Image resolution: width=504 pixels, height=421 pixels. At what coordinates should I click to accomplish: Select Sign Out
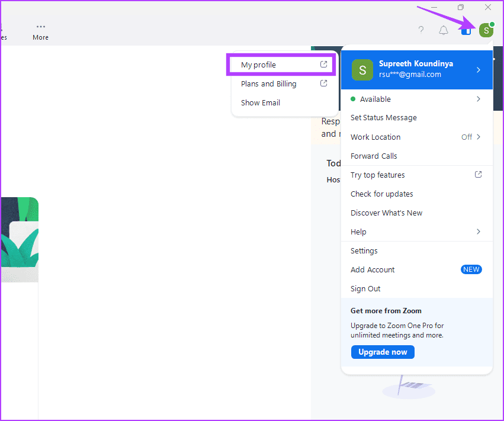point(365,288)
